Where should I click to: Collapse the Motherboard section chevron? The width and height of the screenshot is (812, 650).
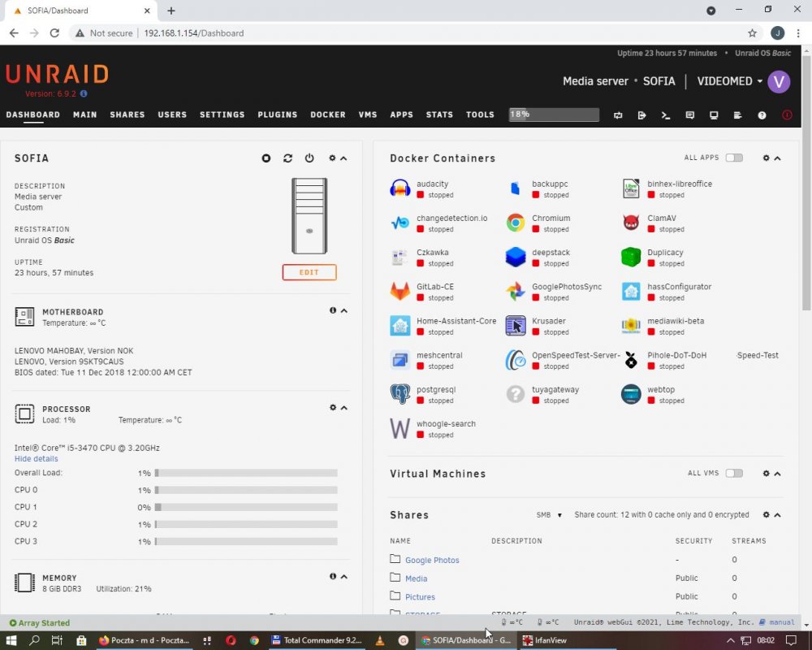pos(343,310)
